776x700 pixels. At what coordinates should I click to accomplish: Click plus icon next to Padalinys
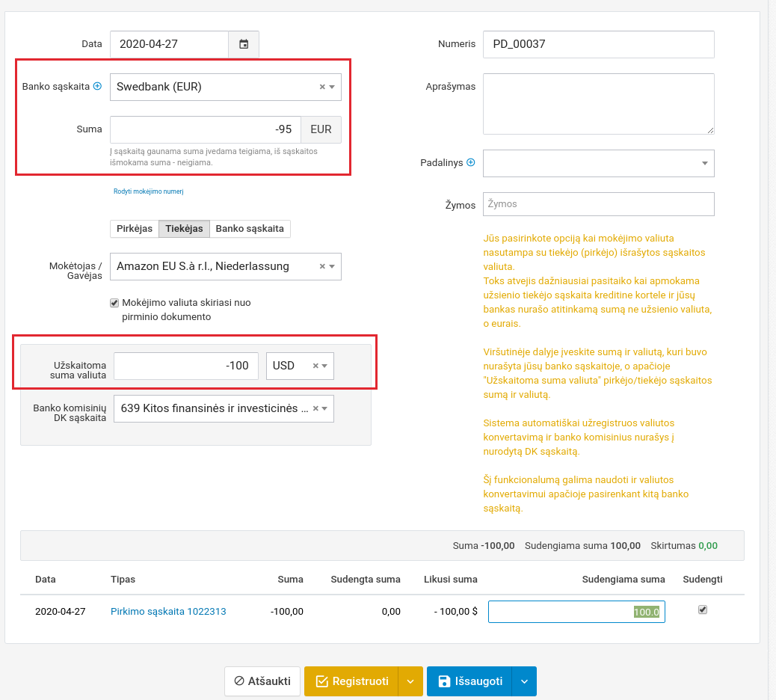tap(470, 162)
